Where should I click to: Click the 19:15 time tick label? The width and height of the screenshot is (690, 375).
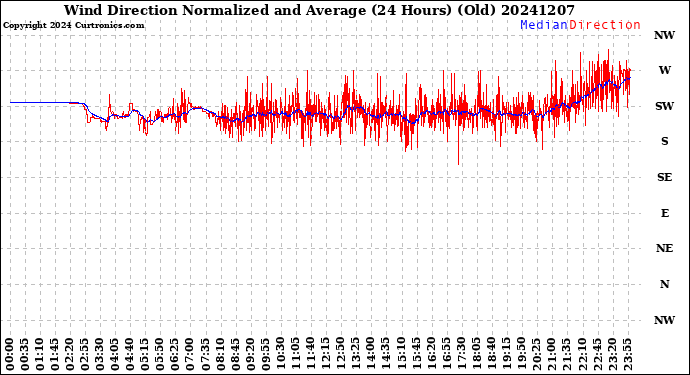[507, 353]
